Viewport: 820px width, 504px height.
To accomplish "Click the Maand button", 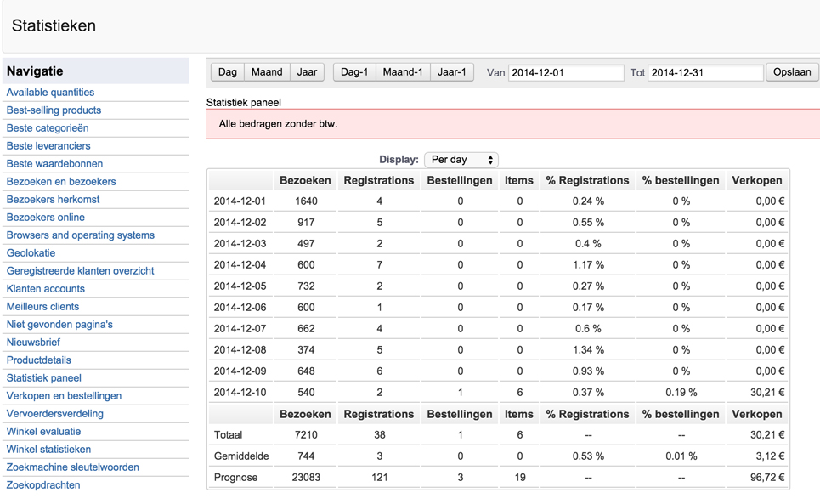I will pos(267,72).
